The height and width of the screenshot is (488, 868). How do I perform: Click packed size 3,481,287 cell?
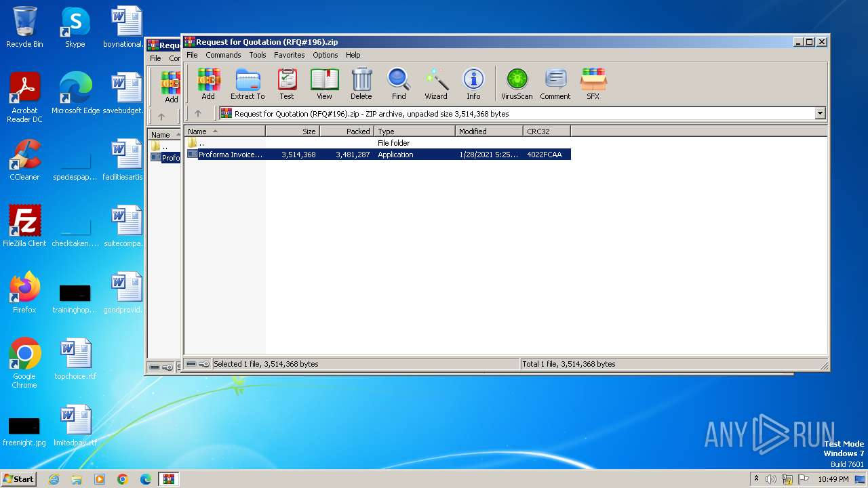click(x=353, y=155)
